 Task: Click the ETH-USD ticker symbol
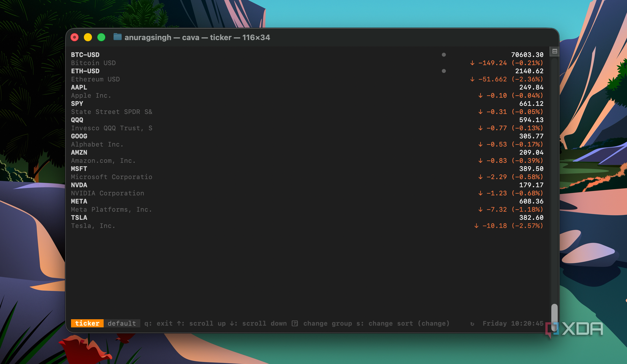85,71
